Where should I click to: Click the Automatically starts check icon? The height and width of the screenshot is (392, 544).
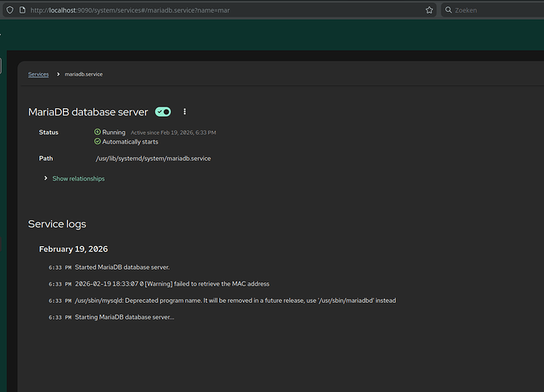[x=97, y=142]
